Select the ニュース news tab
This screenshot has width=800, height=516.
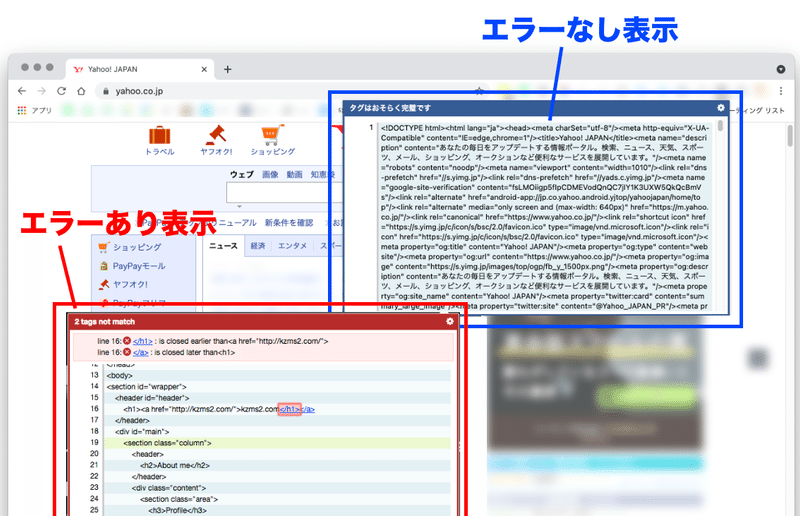223,246
